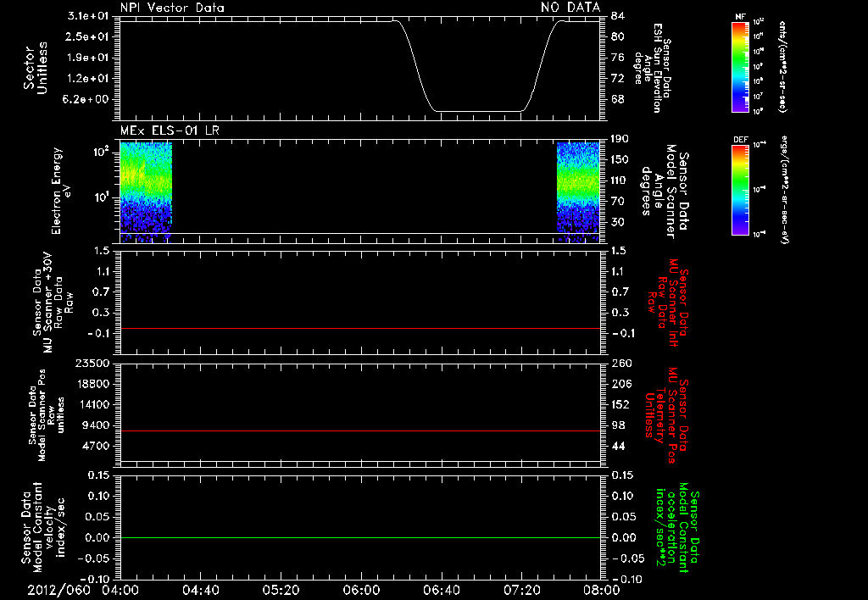Screen dimensions: 868x600
Task: Click the left electron spectrogram data block
Action: pos(146,192)
